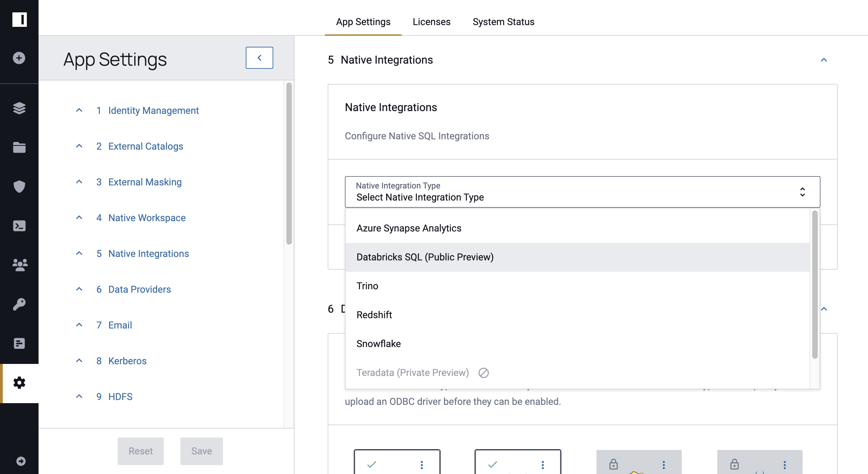
Task: Click the users/people icon in sidebar
Action: click(x=19, y=265)
